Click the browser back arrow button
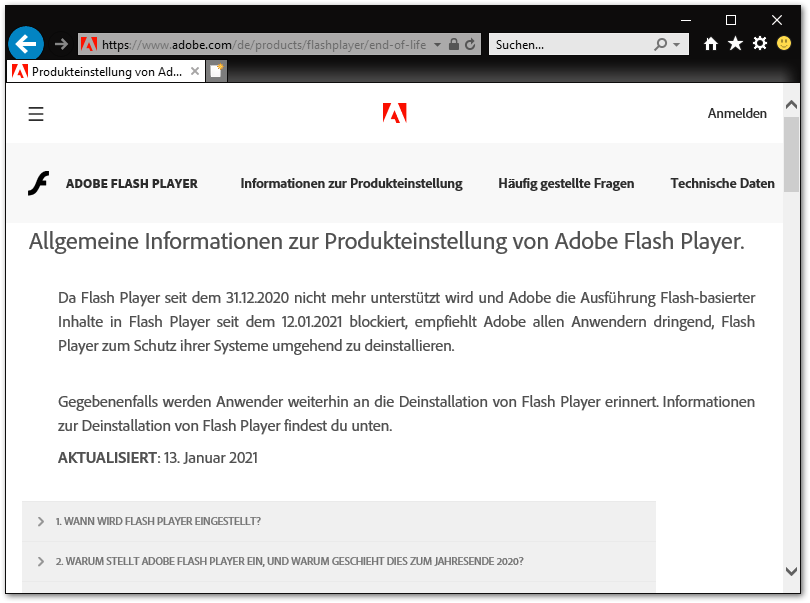This screenshot has width=810, height=603. pos(26,44)
